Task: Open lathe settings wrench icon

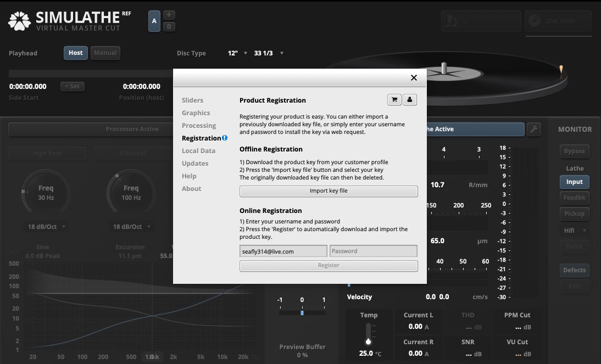Action: tap(534, 129)
